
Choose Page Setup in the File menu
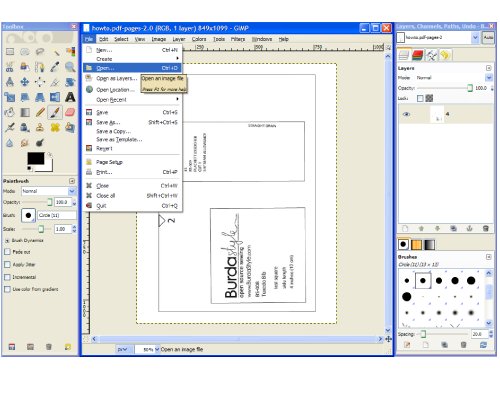(x=133, y=162)
